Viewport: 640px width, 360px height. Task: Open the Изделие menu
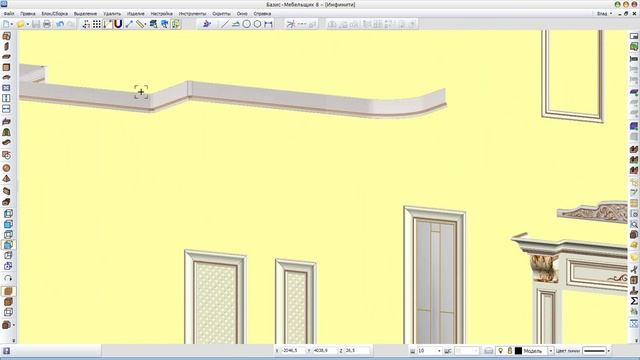[136, 13]
